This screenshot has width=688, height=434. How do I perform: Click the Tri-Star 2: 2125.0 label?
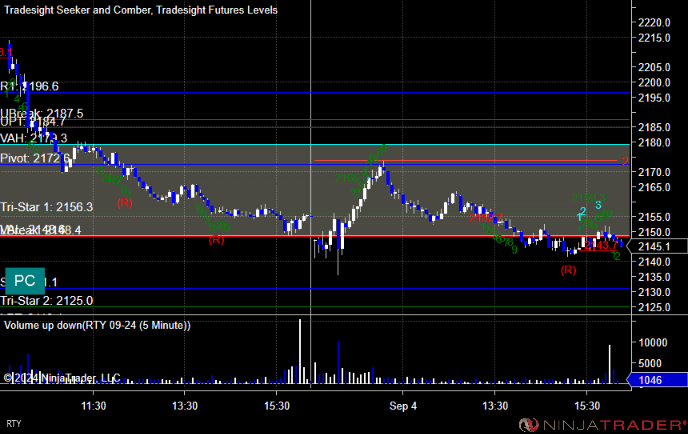tap(47, 301)
